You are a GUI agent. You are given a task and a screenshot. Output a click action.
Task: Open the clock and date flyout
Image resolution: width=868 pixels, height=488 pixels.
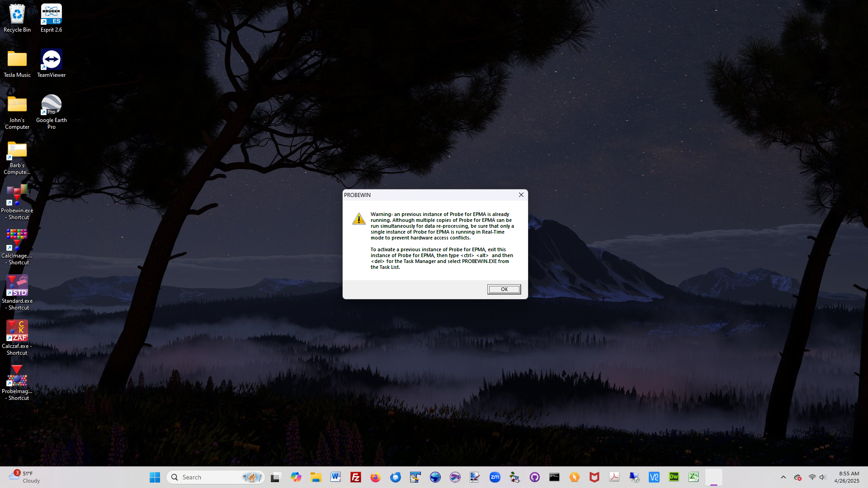(846, 477)
